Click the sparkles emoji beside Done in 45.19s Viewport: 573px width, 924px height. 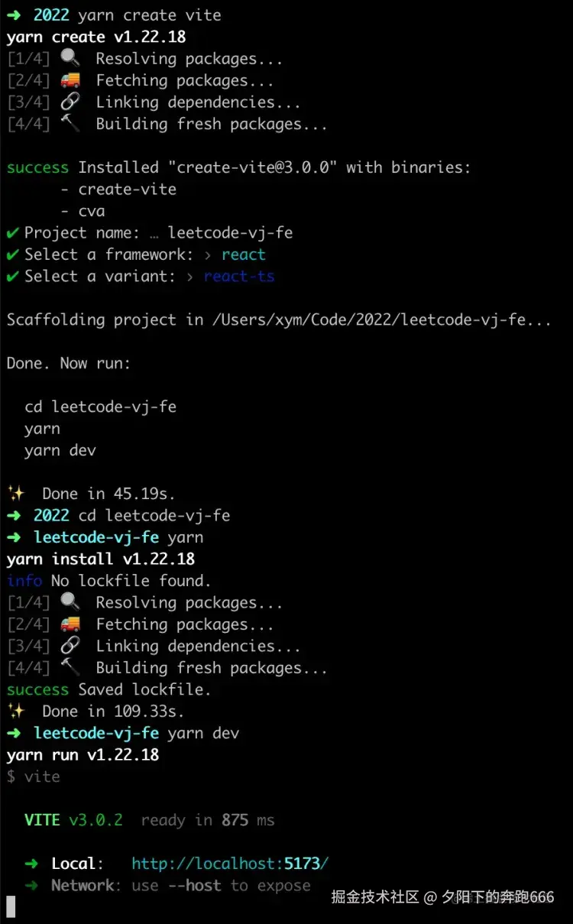click(16, 494)
